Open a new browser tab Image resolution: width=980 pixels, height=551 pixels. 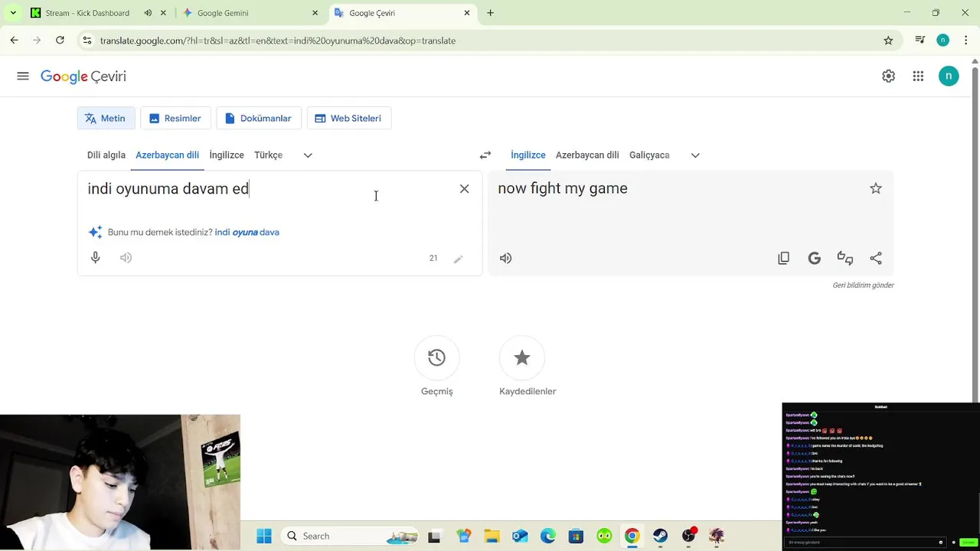(490, 13)
